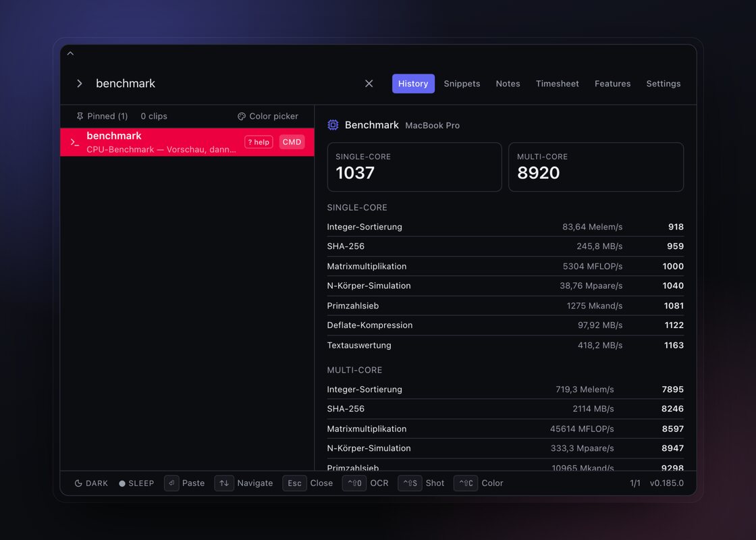Click the Color shortcut key icon
Viewport: 756px width, 540px height.
tap(466, 483)
